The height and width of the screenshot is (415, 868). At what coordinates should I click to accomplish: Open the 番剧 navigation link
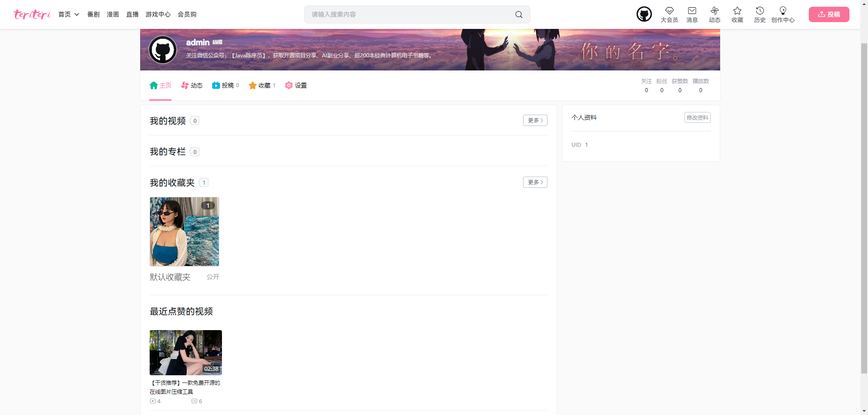(x=93, y=14)
